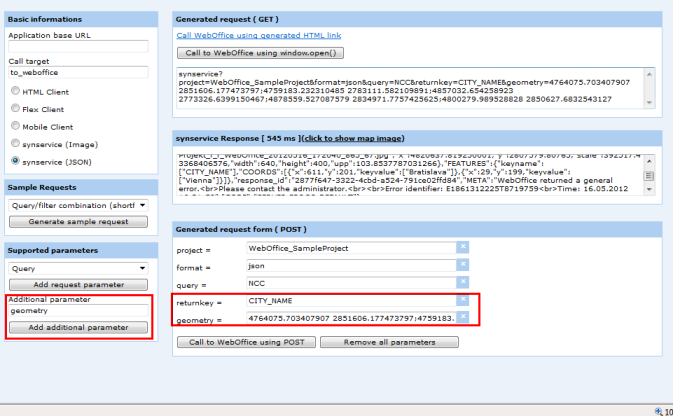
Task: Open Call WebOffice using generated HTML link
Action: click(259, 35)
